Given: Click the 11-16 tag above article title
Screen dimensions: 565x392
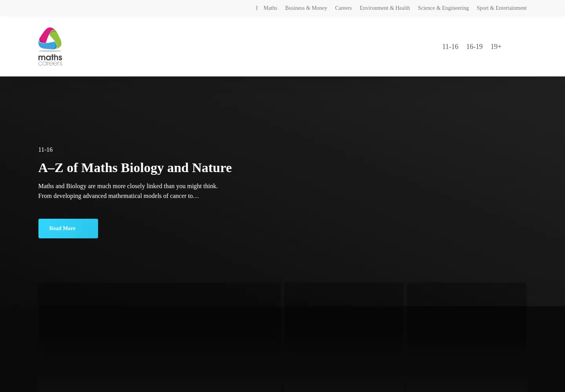Looking at the screenshot, I should click(46, 150).
